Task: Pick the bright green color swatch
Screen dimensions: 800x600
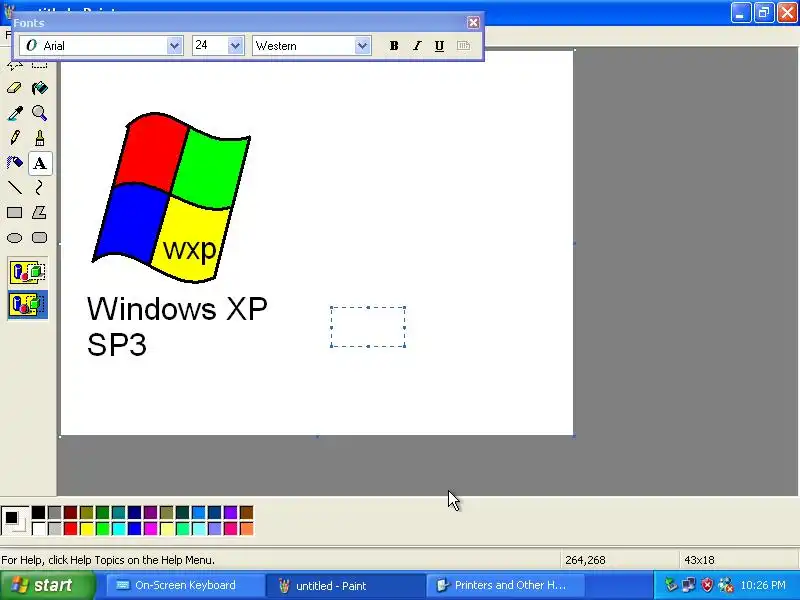Action: 103,528
